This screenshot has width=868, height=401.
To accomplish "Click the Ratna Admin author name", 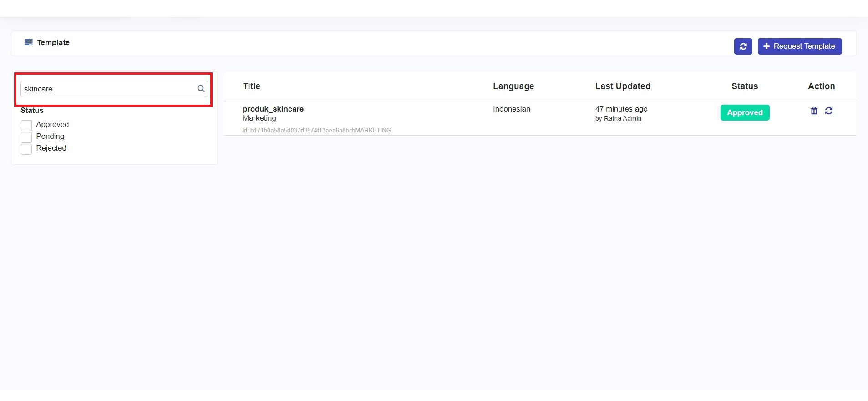I will point(622,119).
